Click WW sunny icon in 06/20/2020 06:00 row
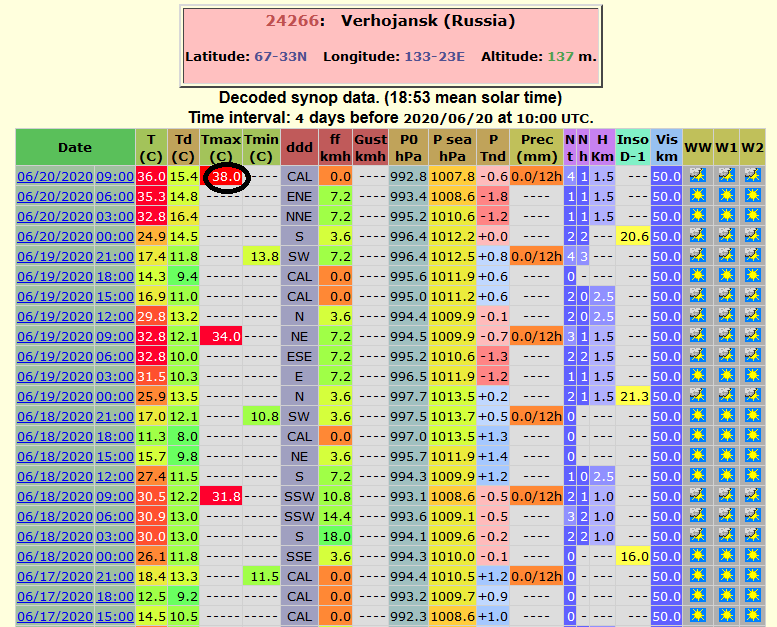 tap(698, 195)
